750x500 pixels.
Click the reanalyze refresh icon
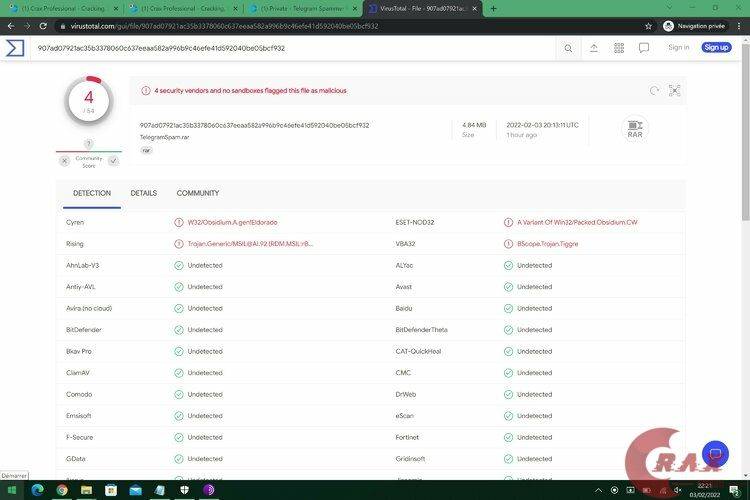pyautogui.click(x=654, y=90)
